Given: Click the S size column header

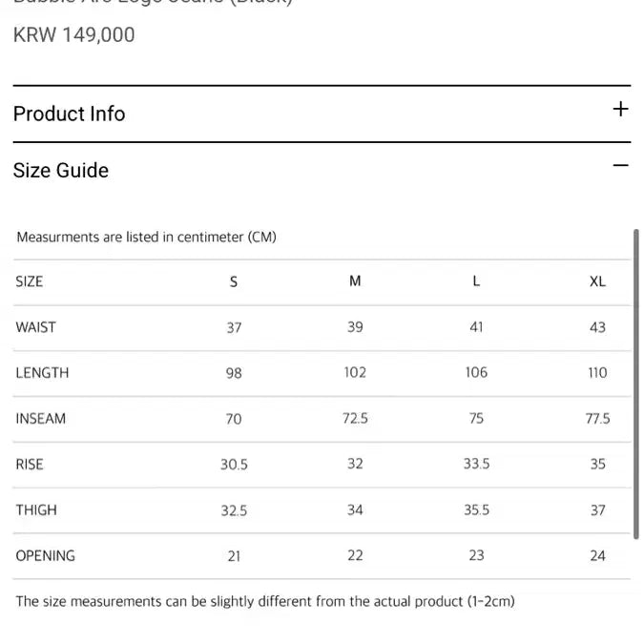Looking at the screenshot, I should point(234,281).
